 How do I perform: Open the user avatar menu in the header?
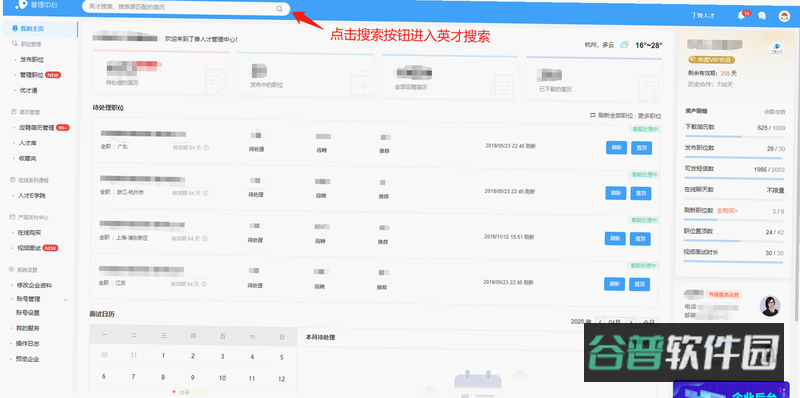pos(784,16)
